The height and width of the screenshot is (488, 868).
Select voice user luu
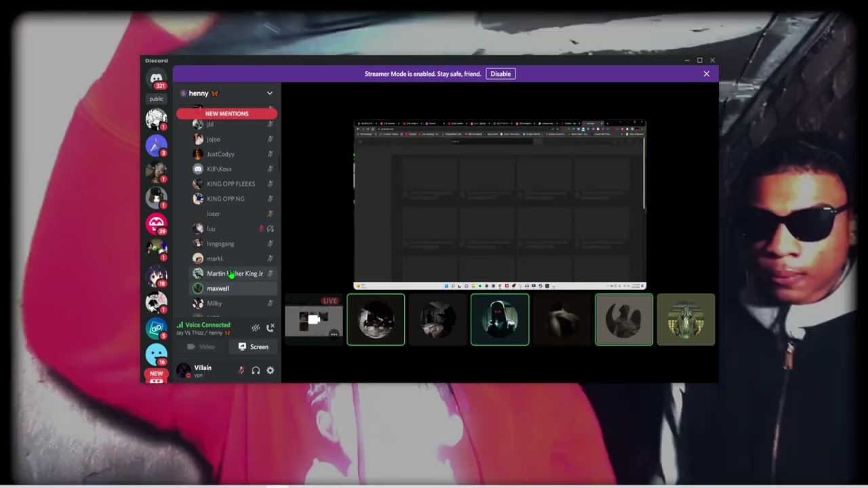[234, 228]
